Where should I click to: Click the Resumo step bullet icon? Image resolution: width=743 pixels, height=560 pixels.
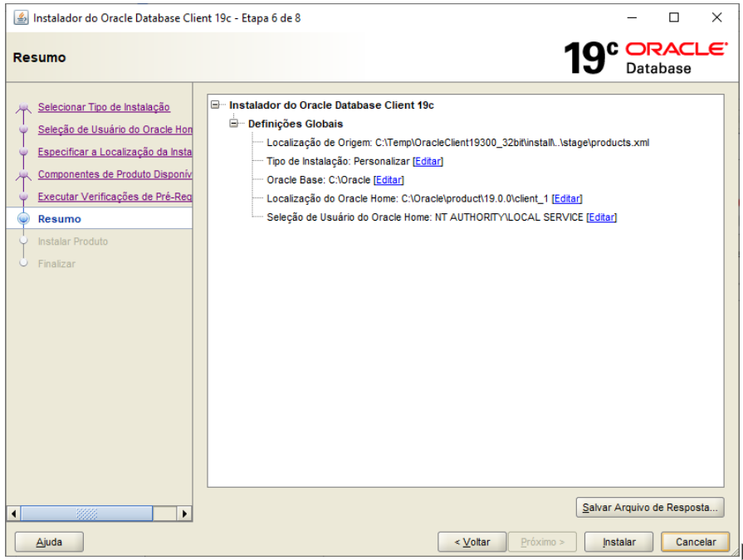click(x=23, y=219)
